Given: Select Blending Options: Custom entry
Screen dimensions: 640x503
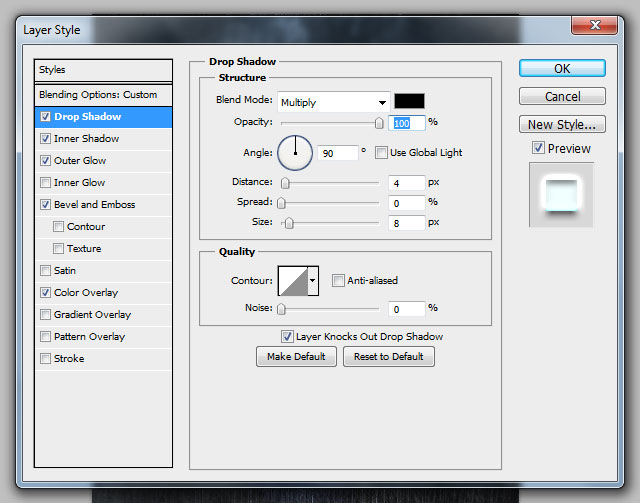Looking at the screenshot, I should point(104,95).
